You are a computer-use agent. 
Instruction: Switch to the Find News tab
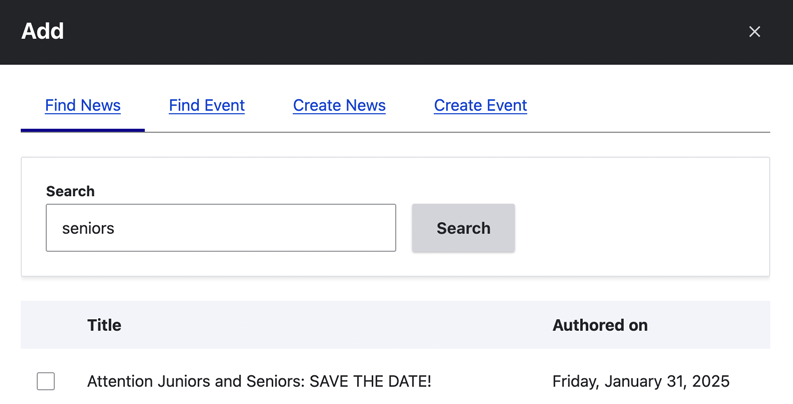point(83,105)
